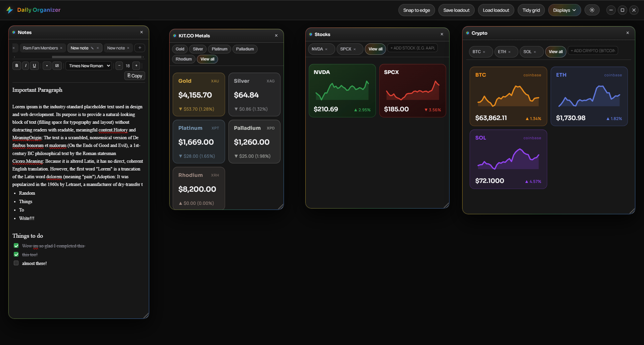Close the Crypto widget

click(x=628, y=33)
